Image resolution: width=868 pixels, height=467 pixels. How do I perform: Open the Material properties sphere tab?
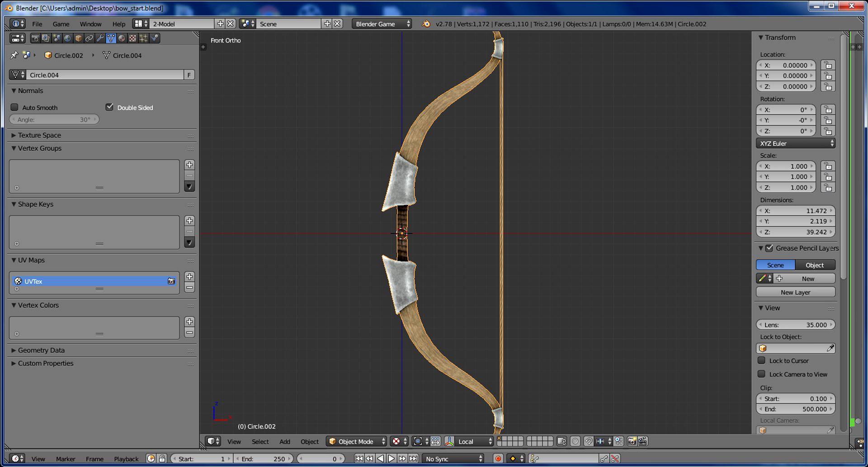click(122, 38)
